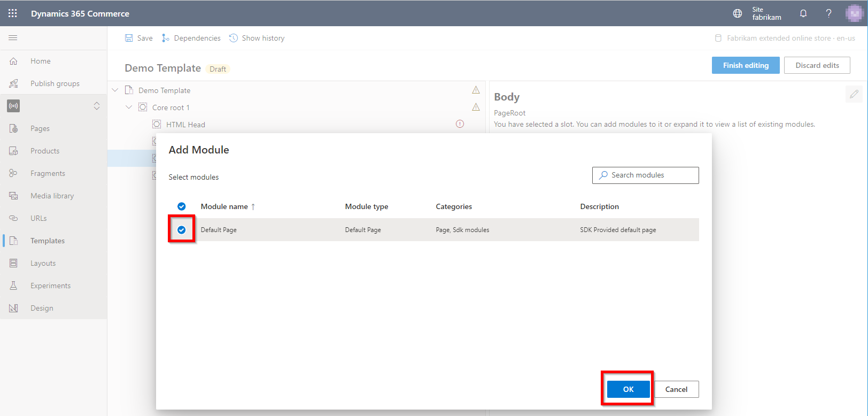This screenshot has height=416, width=868.
Task: Click the Module type column header
Action: 367,206
